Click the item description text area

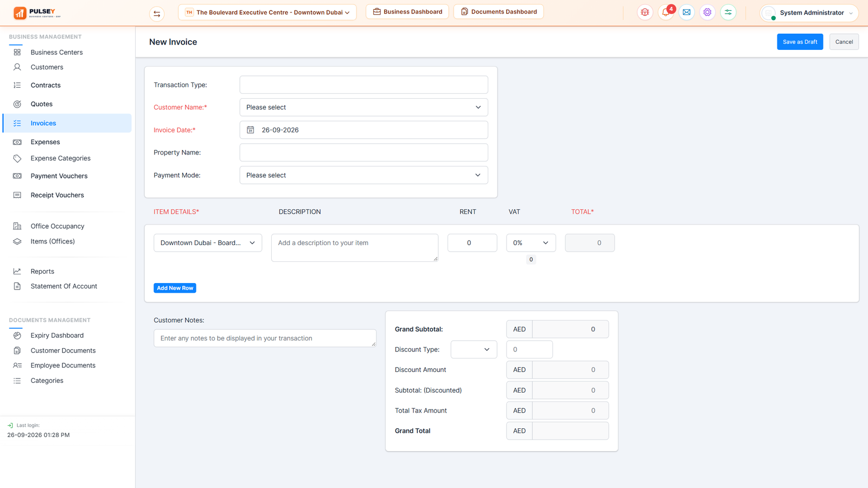tap(355, 248)
